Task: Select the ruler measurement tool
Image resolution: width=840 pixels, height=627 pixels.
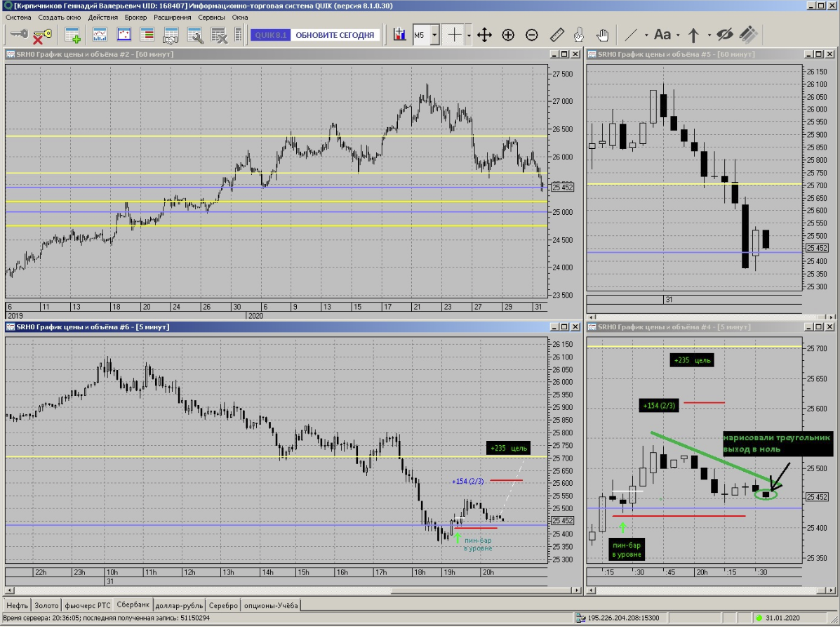Action: click(557, 35)
